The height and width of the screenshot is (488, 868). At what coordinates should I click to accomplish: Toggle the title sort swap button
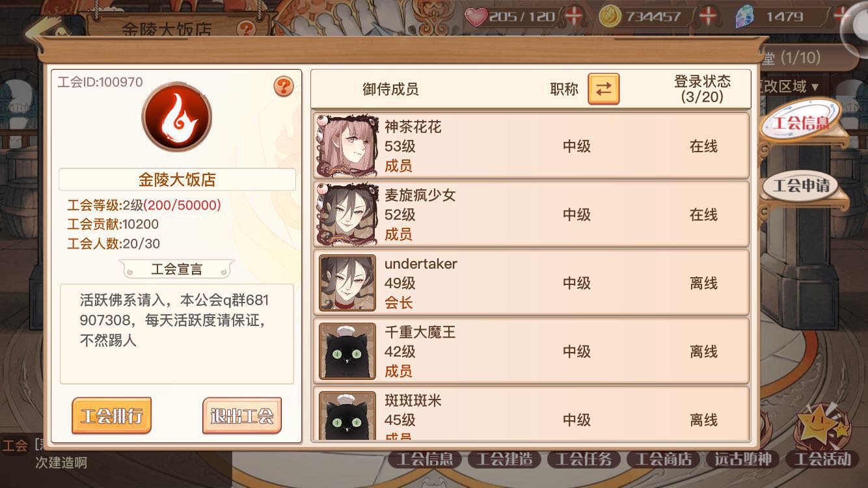pos(603,89)
